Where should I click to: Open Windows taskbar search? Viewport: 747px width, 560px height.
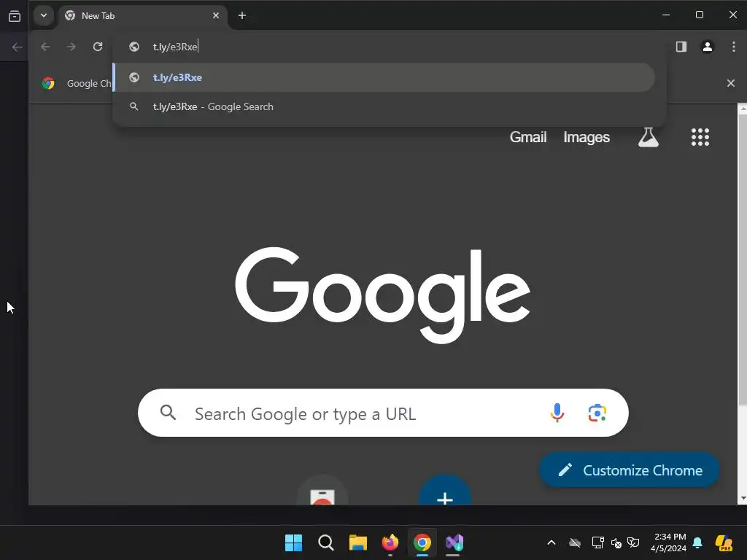[326, 542]
